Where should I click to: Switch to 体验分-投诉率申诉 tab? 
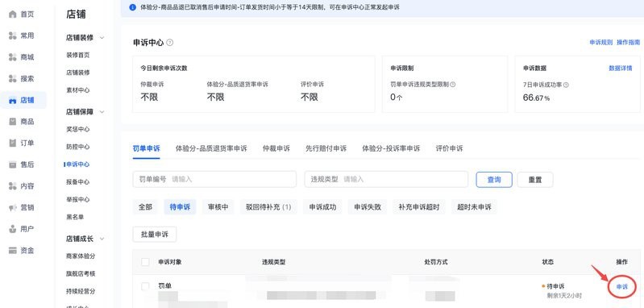pos(391,148)
